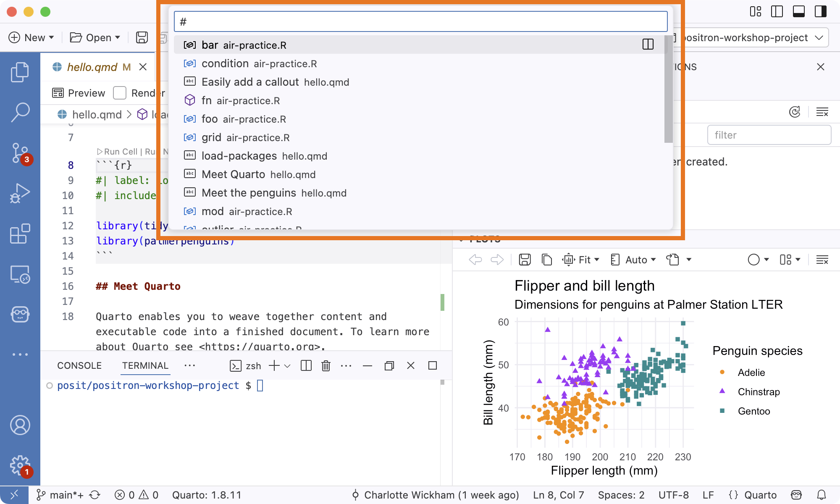Viewport: 840px width, 504px height.
Task: Click the symbol search input field
Action: coord(420,21)
